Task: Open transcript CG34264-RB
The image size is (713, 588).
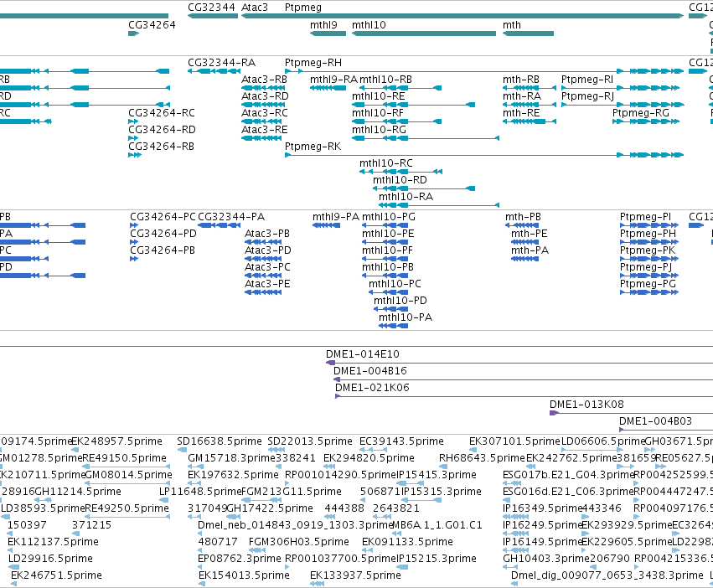Action: [x=161, y=146]
